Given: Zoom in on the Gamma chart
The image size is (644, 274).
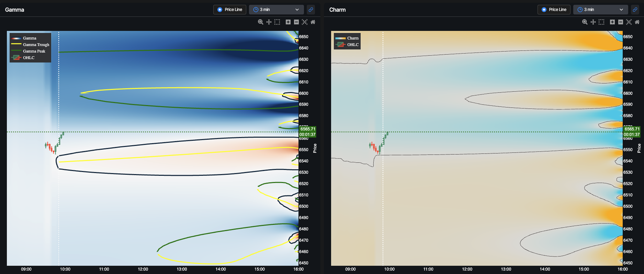Looking at the screenshot, I should 288,22.
